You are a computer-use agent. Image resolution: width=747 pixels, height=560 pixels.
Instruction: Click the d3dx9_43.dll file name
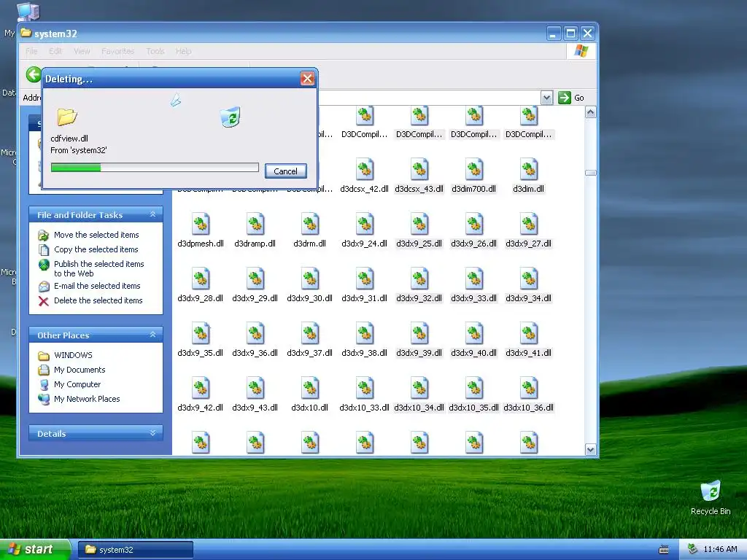[x=255, y=408]
